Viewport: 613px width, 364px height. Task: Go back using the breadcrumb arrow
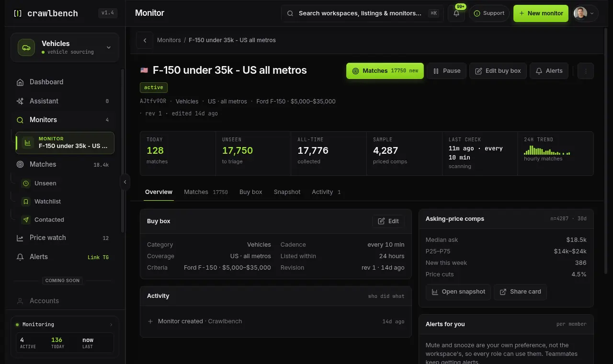point(145,40)
